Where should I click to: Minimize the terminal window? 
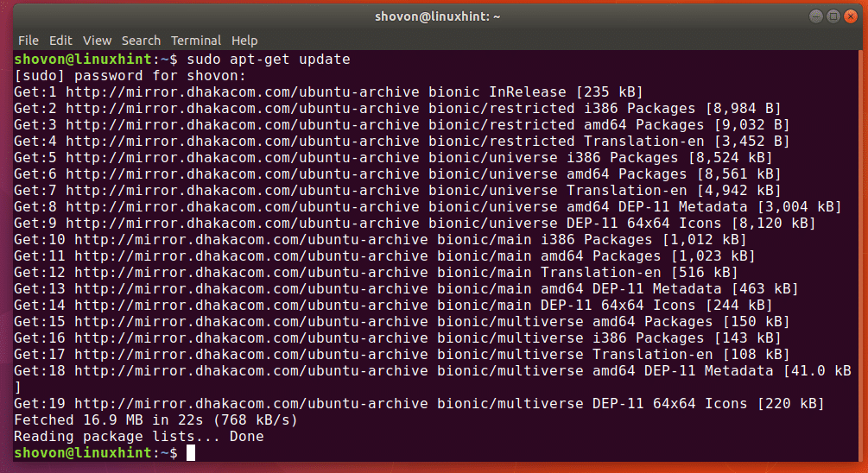[815, 16]
